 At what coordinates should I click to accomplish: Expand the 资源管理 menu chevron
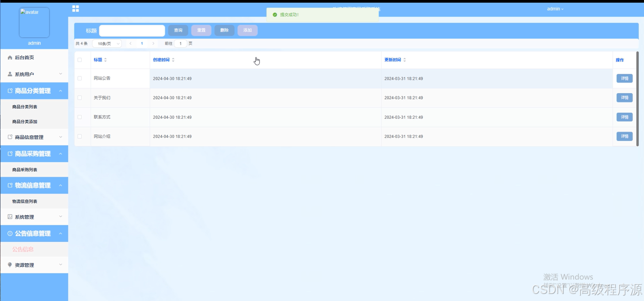click(61, 265)
